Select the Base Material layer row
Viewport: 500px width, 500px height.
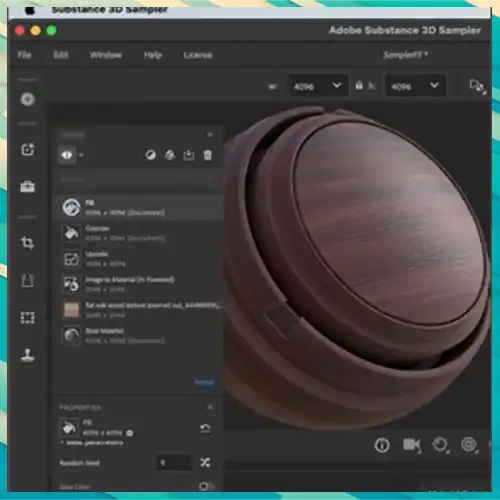click(x=139, y=335)
